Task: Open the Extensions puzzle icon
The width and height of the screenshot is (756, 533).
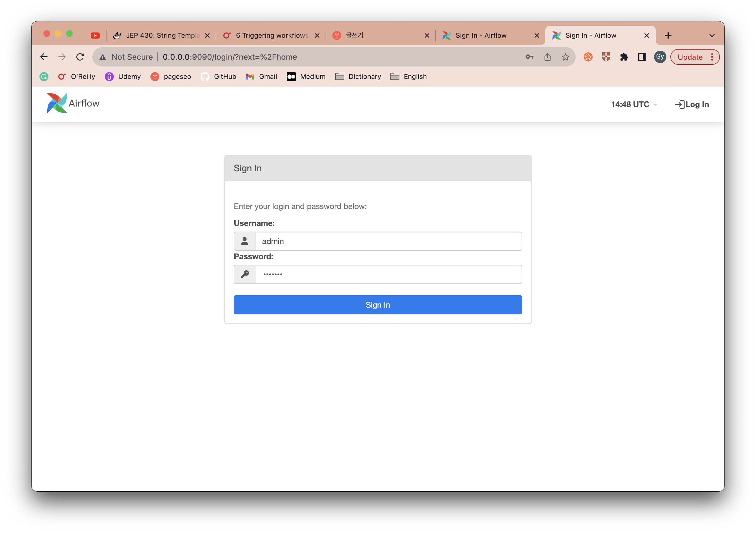Action: click(624, 57)
